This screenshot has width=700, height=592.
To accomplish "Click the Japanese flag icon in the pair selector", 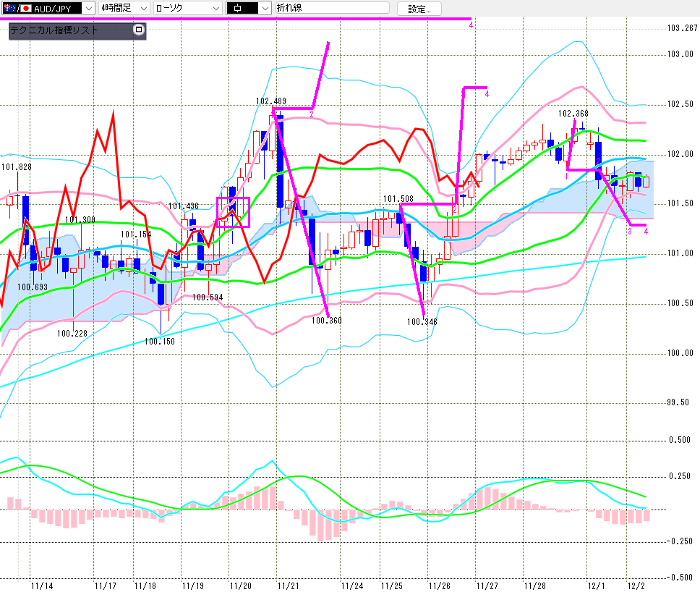I will (x=25, y=8).
